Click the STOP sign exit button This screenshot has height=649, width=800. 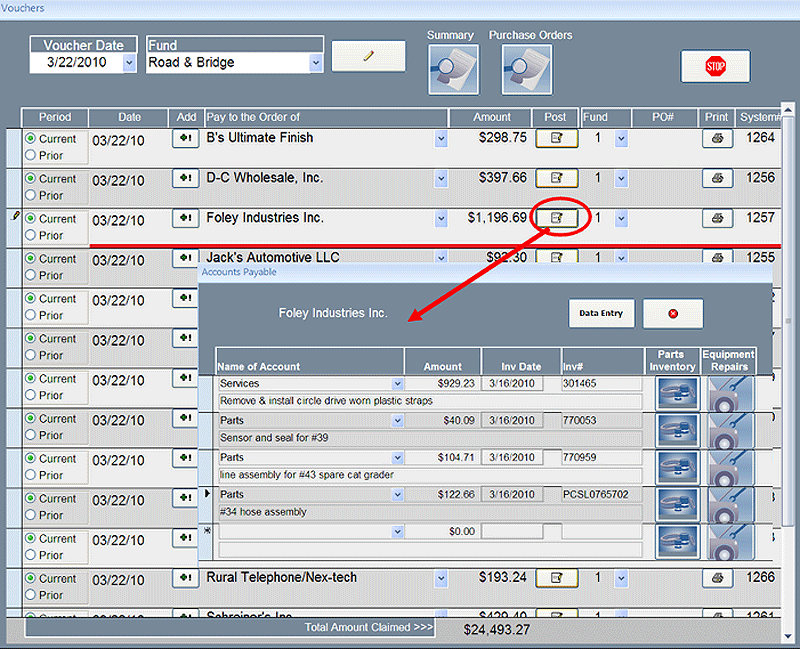(715, 66)
